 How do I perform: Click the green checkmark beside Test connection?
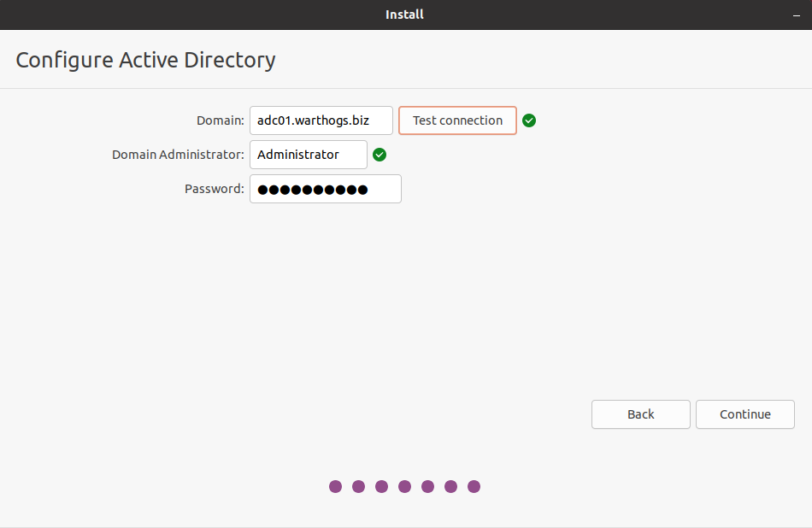pyautogui.click(x=529, y=120)
